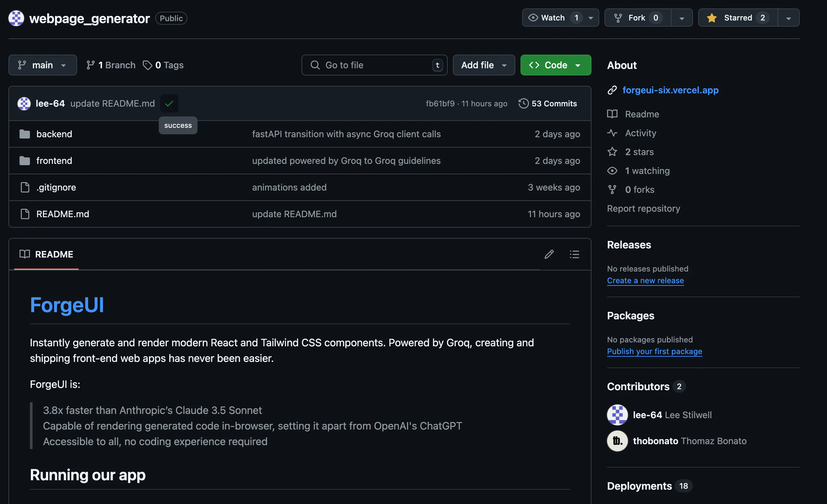Click the chain link icon beside website URL

(x=612, y=90)
